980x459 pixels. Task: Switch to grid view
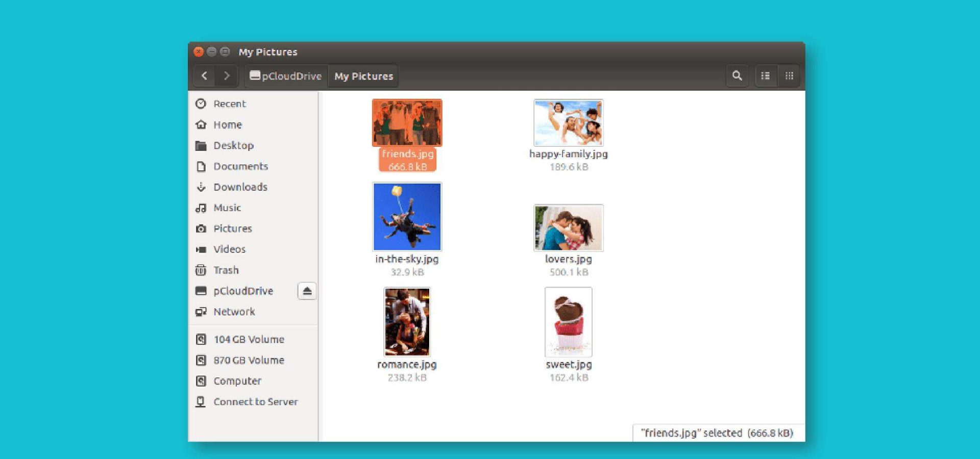(789, 75)
